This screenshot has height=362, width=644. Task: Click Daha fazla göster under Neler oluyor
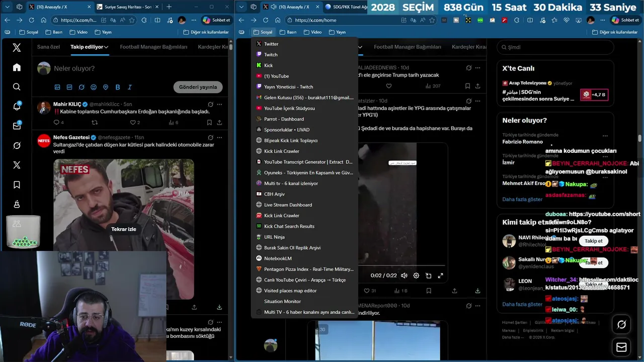(x=522, y=199)
